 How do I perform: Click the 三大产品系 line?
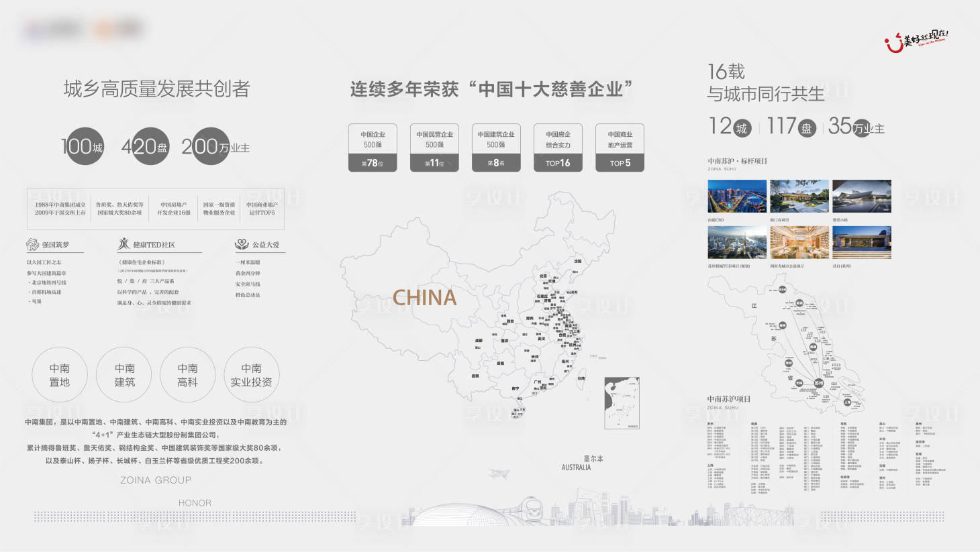(162, 281)
